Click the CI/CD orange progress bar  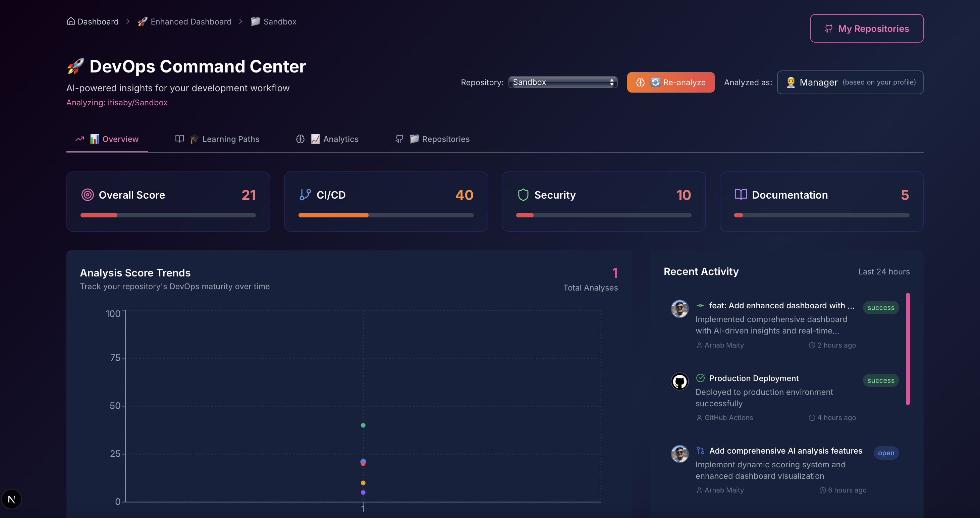click(x=333, y=215)
